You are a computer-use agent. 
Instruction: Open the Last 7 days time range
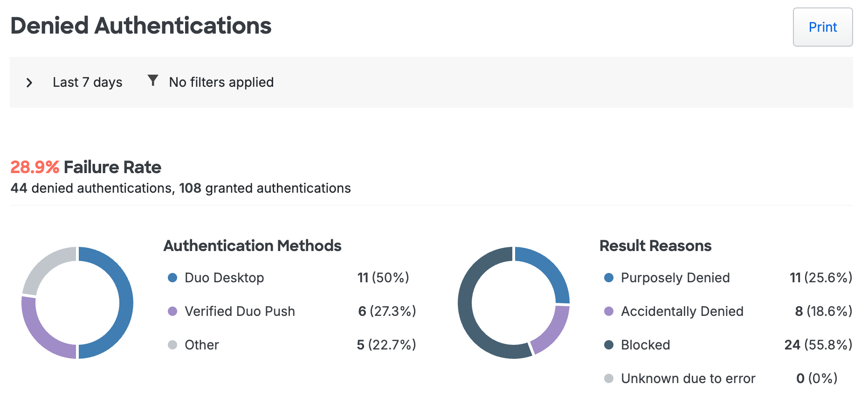tap(87, 83)
